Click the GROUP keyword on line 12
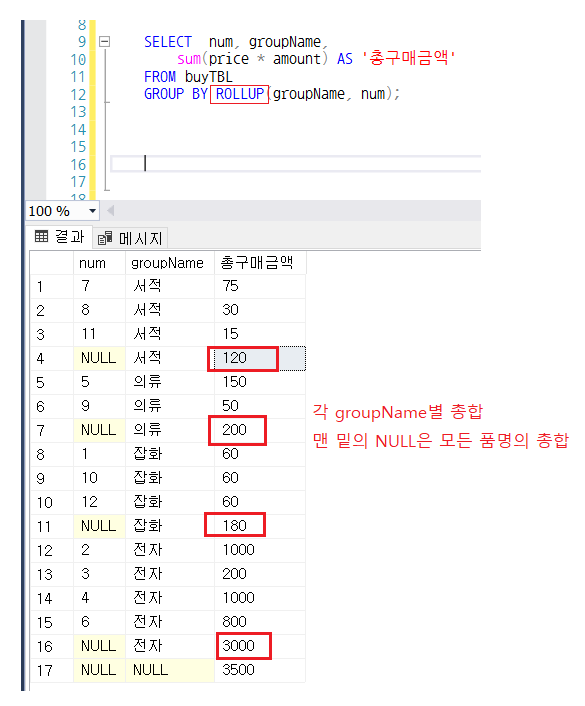Viewport: 585px width, 706px height. (x=164, y=94)
